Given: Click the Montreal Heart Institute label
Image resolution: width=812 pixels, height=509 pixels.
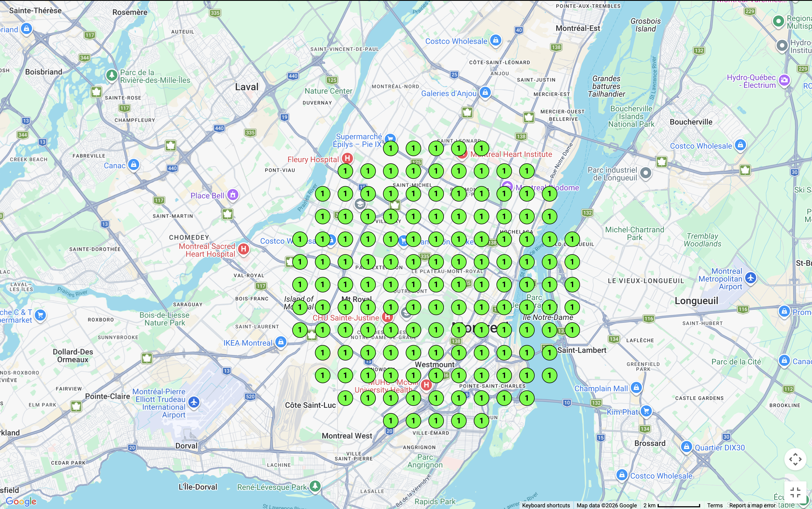Looking at the screenshot, I should point(511,154).
